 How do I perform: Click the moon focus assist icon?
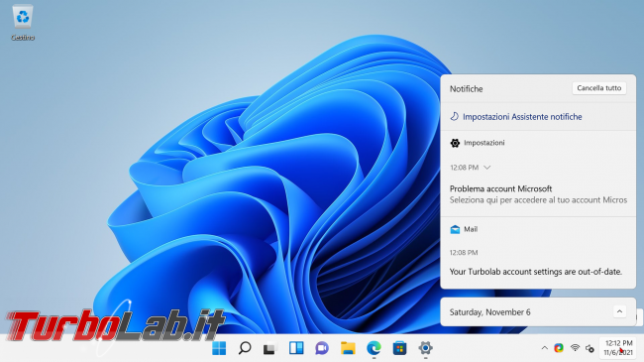454,116
